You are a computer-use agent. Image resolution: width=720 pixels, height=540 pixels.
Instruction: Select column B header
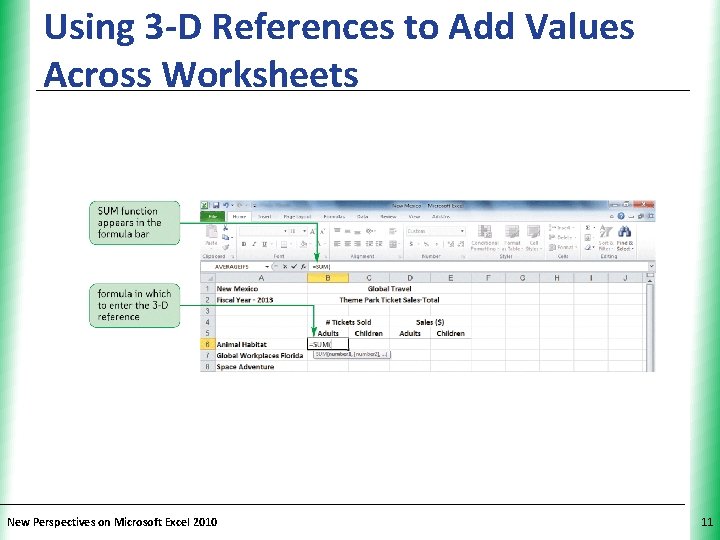tap(328, 278)
